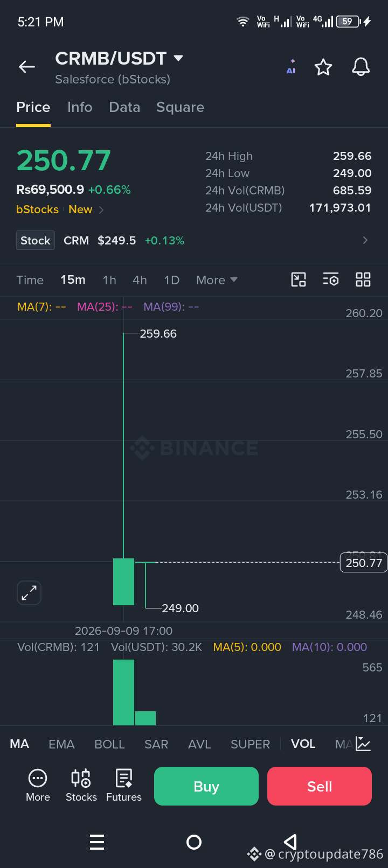
Task: Switch to the Info tab
Action: tap(80, 107)
